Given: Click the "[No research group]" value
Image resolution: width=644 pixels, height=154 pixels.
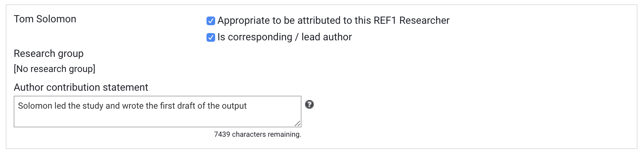Looking at the screenshot, I should 54,69.
